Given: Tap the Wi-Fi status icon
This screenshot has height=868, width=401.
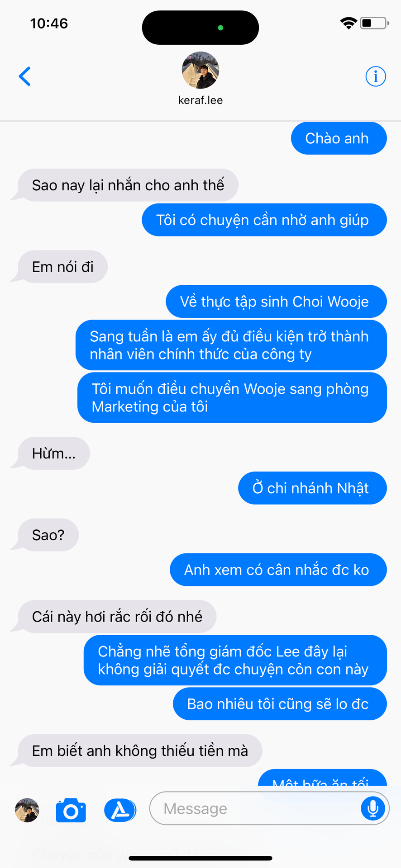Looking at the screenshot, I should pyautogui.click(x=348, y=23).
